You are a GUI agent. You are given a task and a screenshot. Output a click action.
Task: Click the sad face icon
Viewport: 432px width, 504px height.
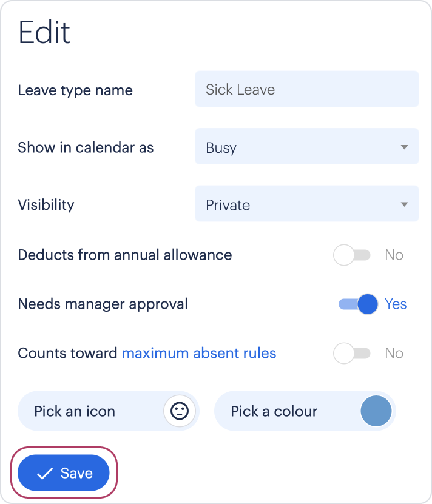180,411
